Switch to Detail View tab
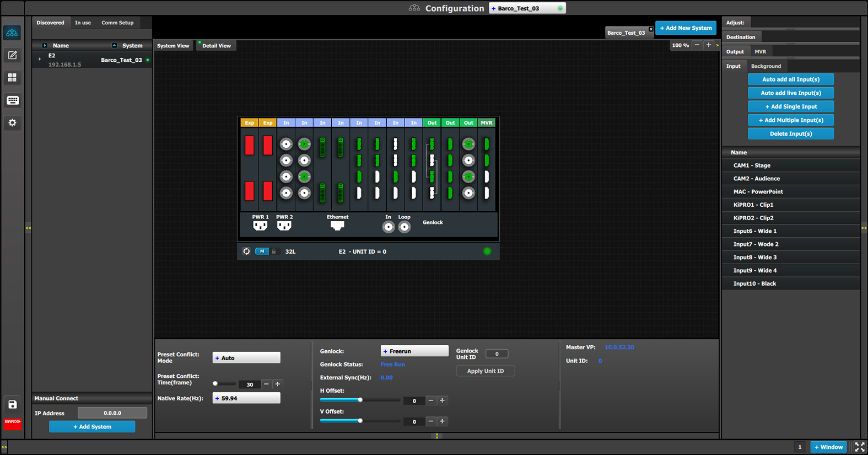This screenshot has height=455, width=868. (x=216, y=46)
